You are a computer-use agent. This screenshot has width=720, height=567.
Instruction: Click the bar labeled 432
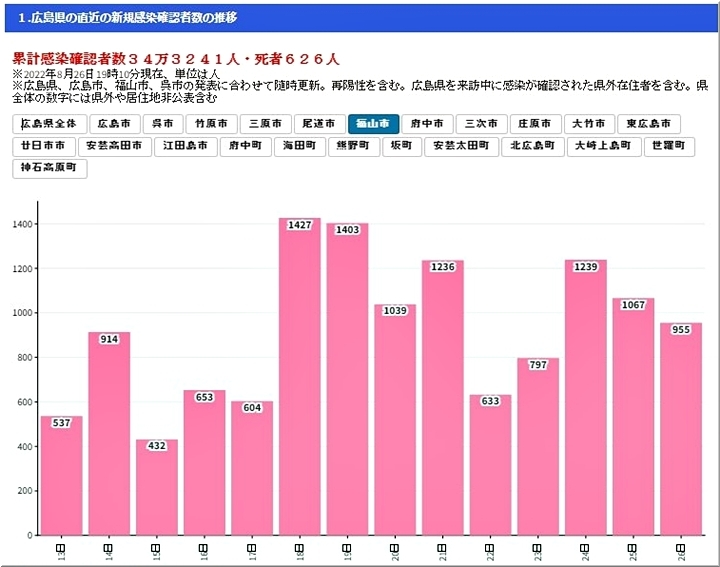[x=157, y=488]
